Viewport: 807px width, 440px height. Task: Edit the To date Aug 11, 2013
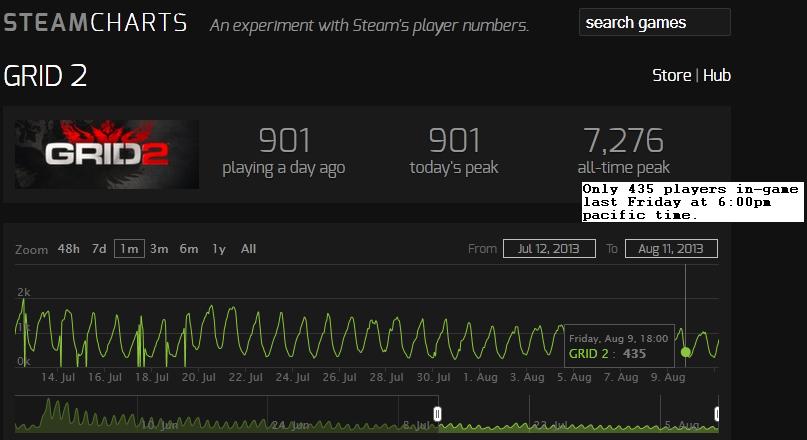671,249
